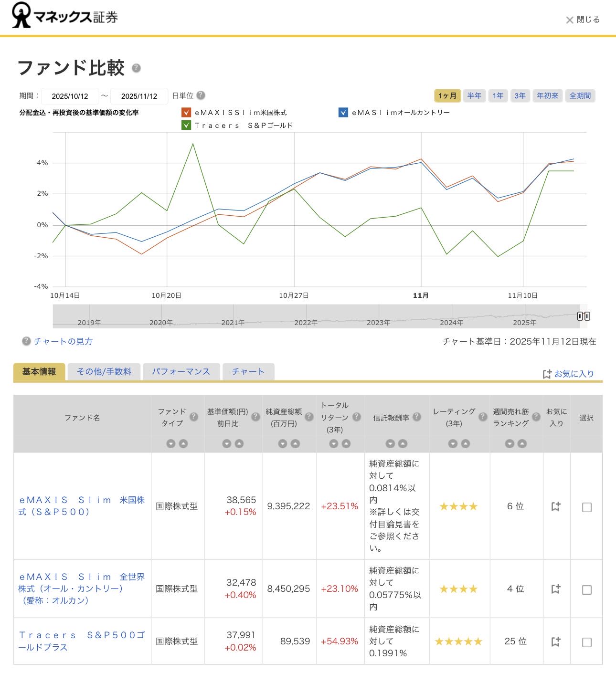Click the help icon for 信託報酬率 column

click(417, 417)
